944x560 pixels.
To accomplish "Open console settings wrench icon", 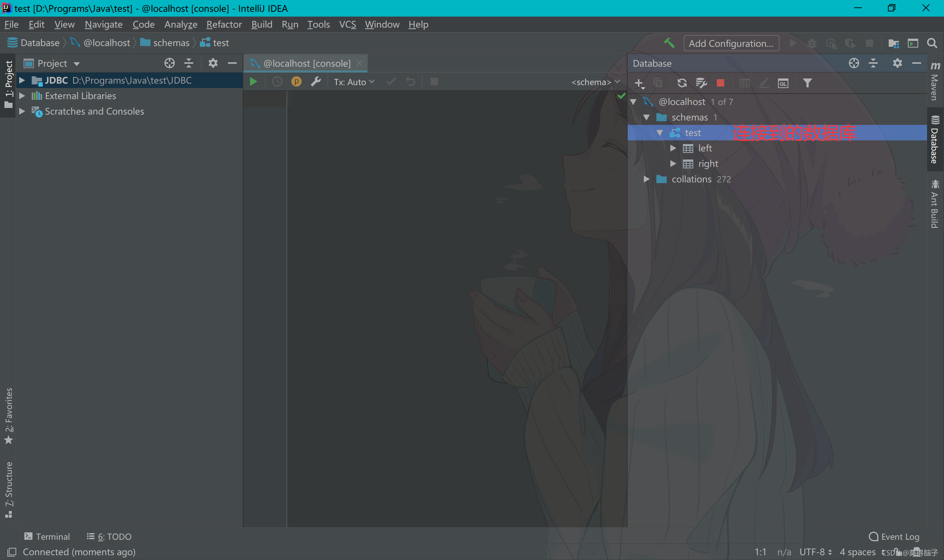I will click(316, 81).
